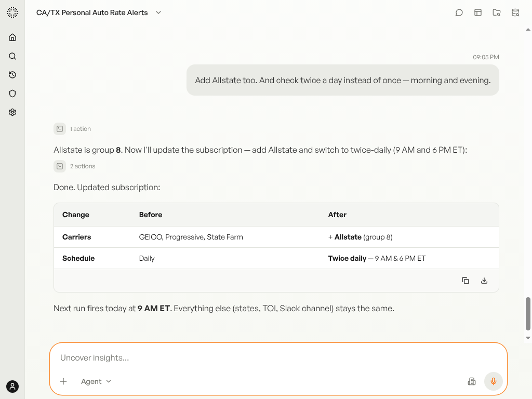Expand the '2 actions' step details

click(75, 166)
